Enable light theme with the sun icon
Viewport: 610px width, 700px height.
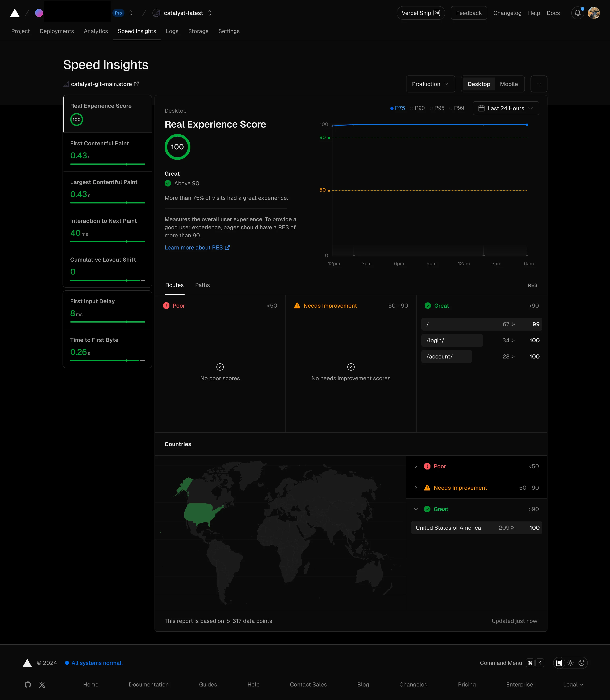570,663
